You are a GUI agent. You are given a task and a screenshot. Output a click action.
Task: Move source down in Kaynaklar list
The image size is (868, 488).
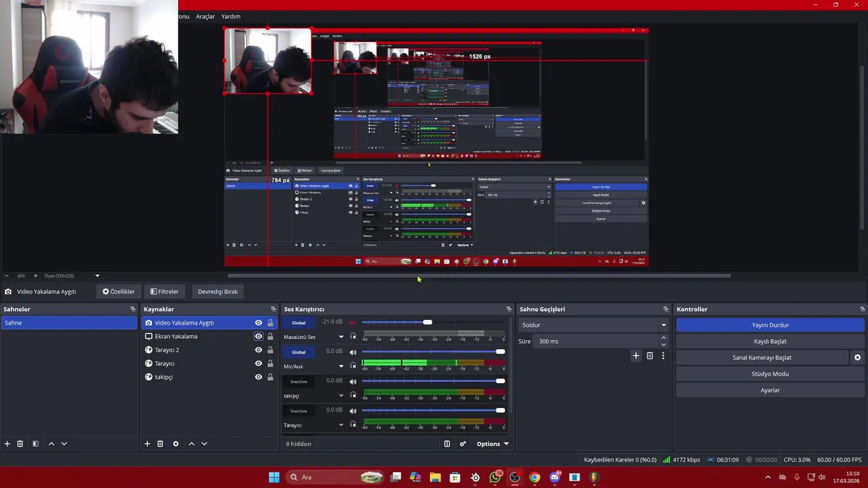click(x=204, y=444)
